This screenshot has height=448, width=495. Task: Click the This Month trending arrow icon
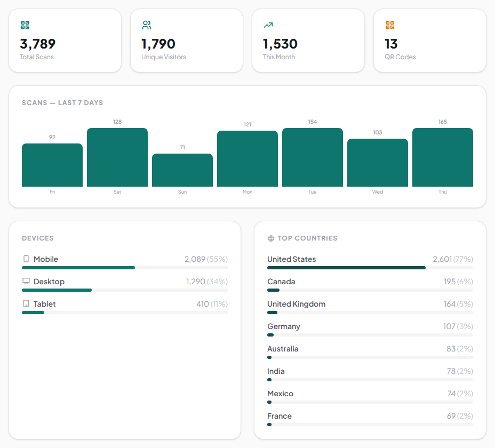coord(268,25)
